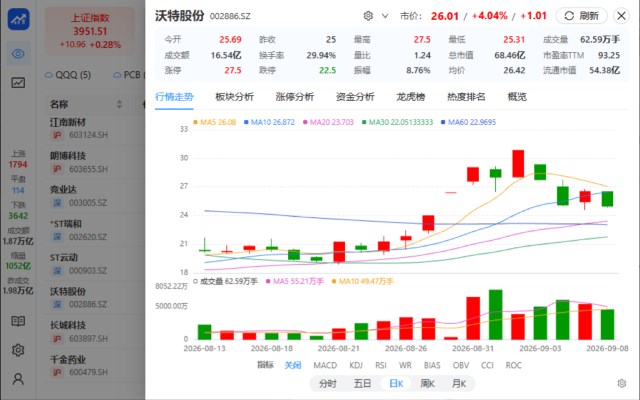Open the settings gear in left sidebar
640x400 pixels.
tap(18, 350)
